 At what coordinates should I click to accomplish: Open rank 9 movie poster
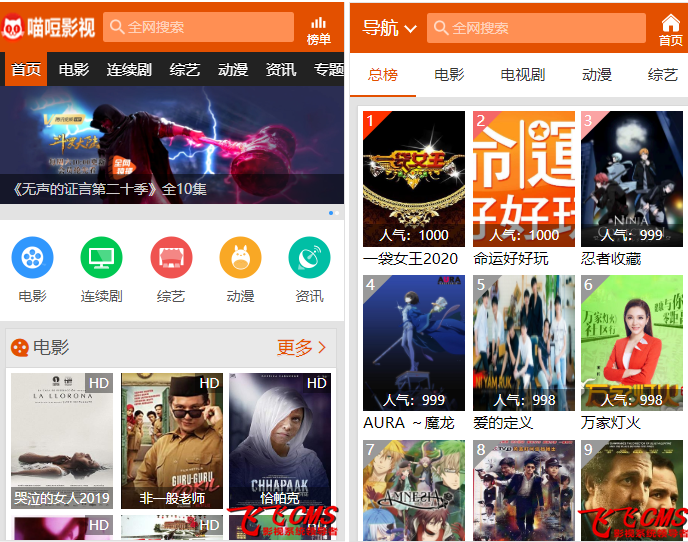pos(632,491)
